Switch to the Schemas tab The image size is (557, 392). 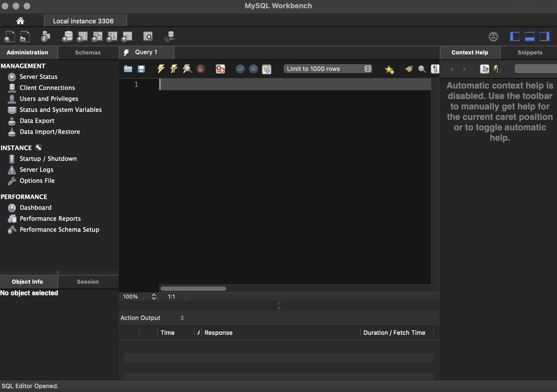coord(88,53)
